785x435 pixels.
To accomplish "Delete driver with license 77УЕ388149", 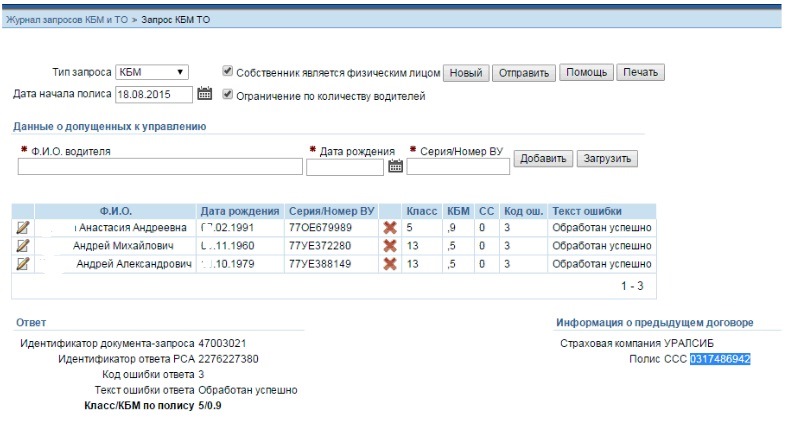I will tap(390, 264).
